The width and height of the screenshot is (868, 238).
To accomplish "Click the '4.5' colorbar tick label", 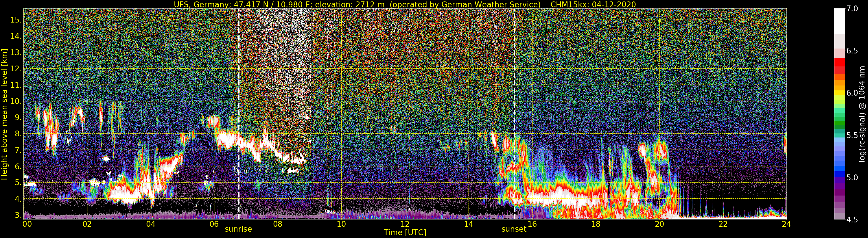I will (x=852, y=220).
